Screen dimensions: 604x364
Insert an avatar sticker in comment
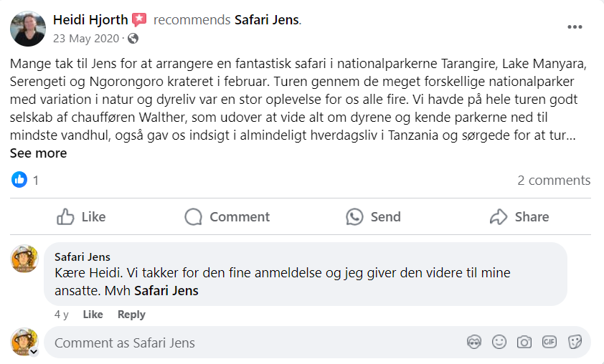coord(474,343)
